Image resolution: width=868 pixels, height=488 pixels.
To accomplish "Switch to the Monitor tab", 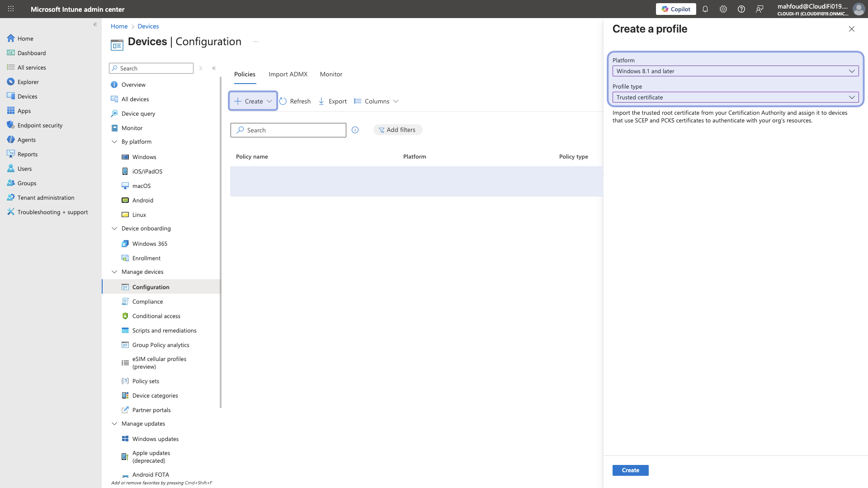I will click(331, 74).
